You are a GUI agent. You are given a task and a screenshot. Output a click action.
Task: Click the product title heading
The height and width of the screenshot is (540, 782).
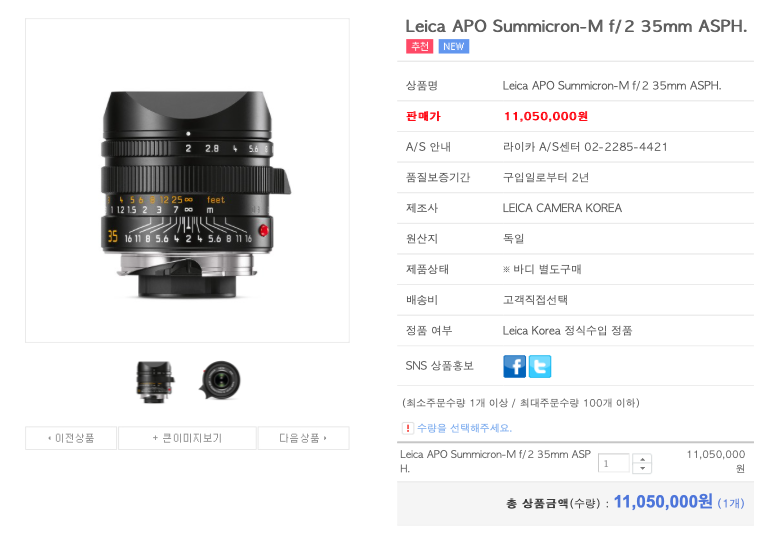click(576, 26)
